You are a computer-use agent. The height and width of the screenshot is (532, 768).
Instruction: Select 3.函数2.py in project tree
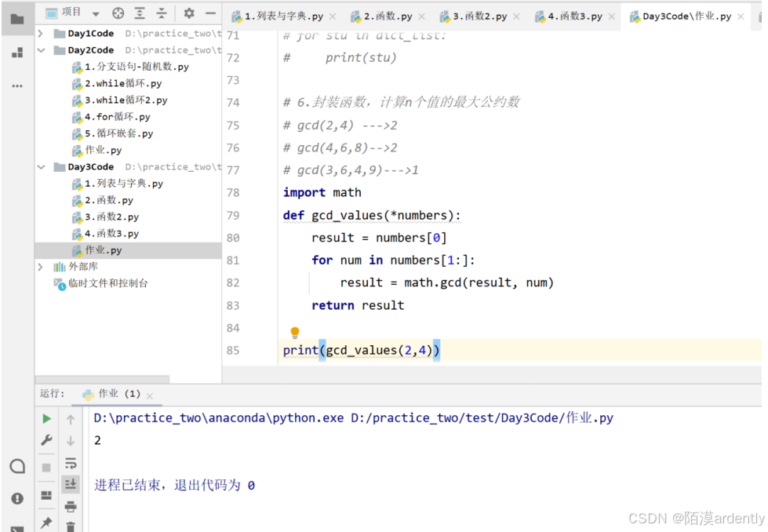(x=105, y=217)
